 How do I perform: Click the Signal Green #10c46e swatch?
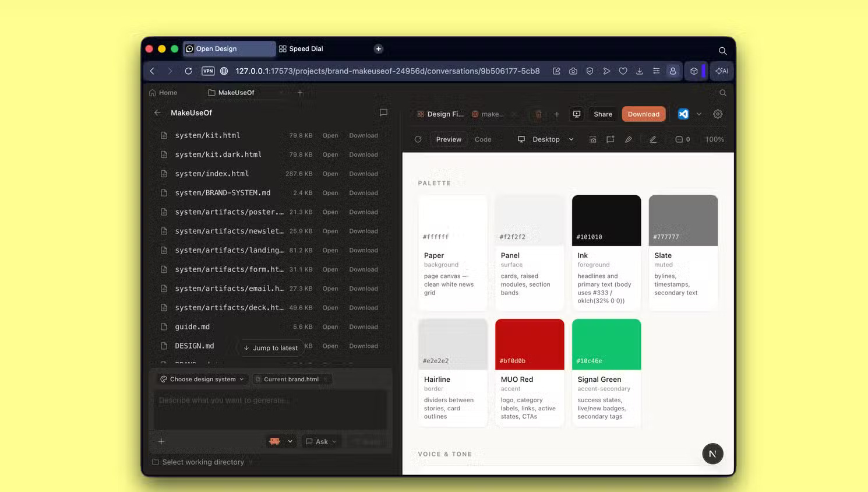[x=606, y=344]
